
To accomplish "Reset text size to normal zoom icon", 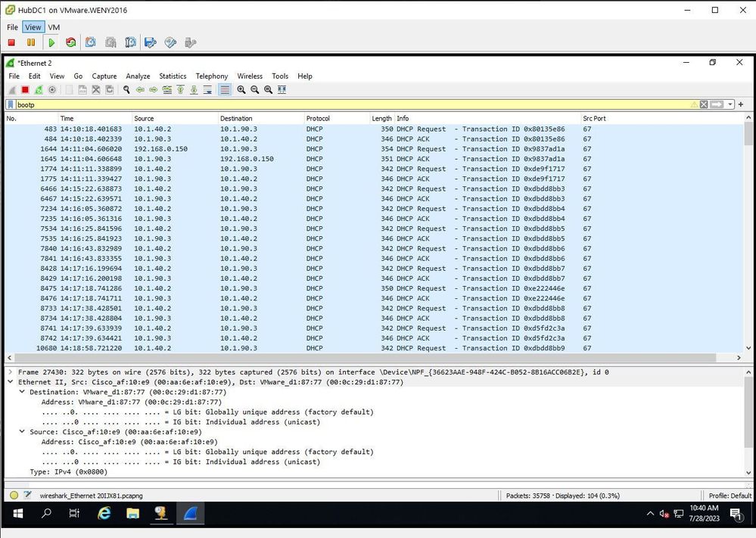I will point(268,89).
